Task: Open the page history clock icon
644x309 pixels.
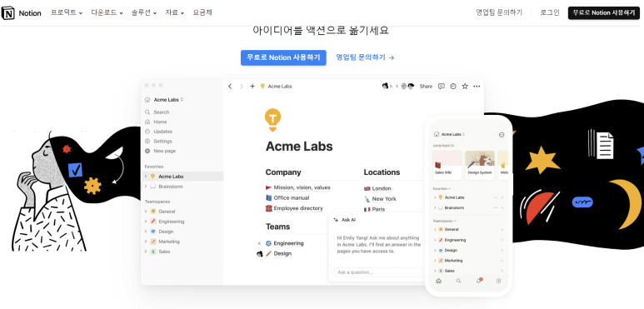Action: click(453, 86)
